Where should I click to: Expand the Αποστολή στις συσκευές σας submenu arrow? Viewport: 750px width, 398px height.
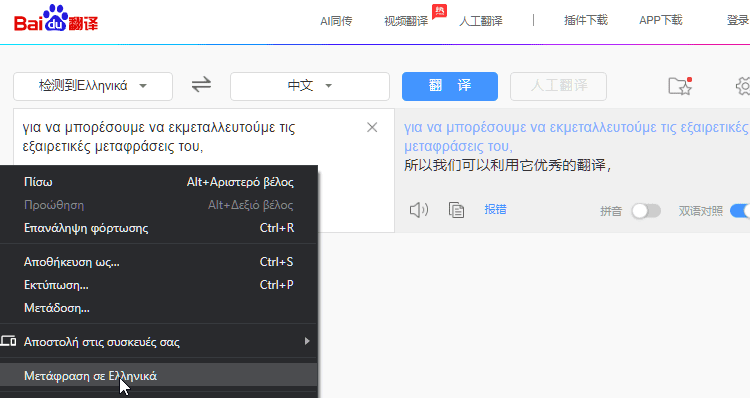[x=307, y=341]
